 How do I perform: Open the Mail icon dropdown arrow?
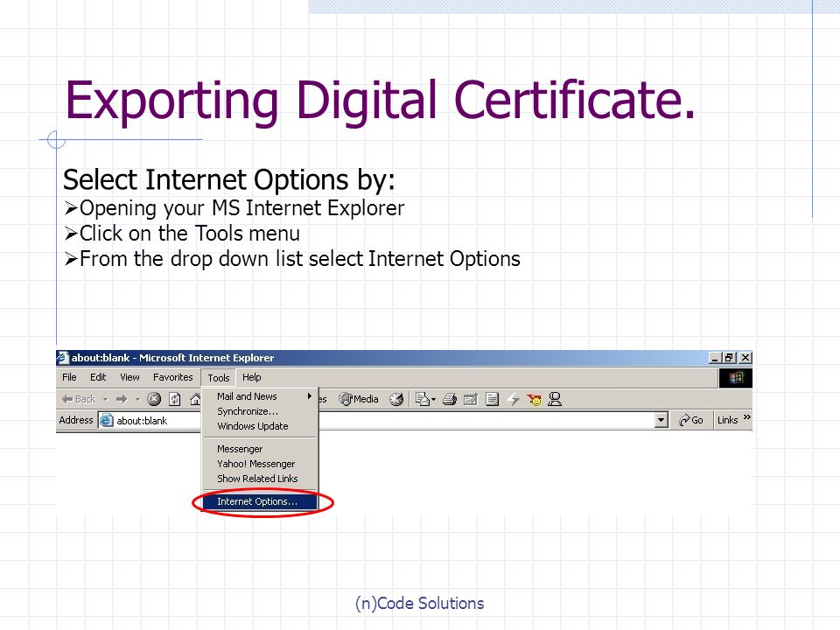coord(433,399)
